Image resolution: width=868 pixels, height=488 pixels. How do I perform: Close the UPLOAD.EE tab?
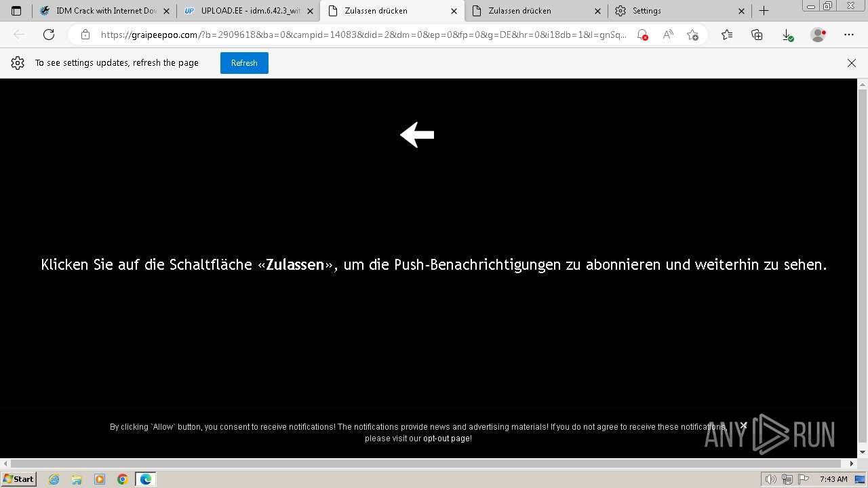coord(310,11)
